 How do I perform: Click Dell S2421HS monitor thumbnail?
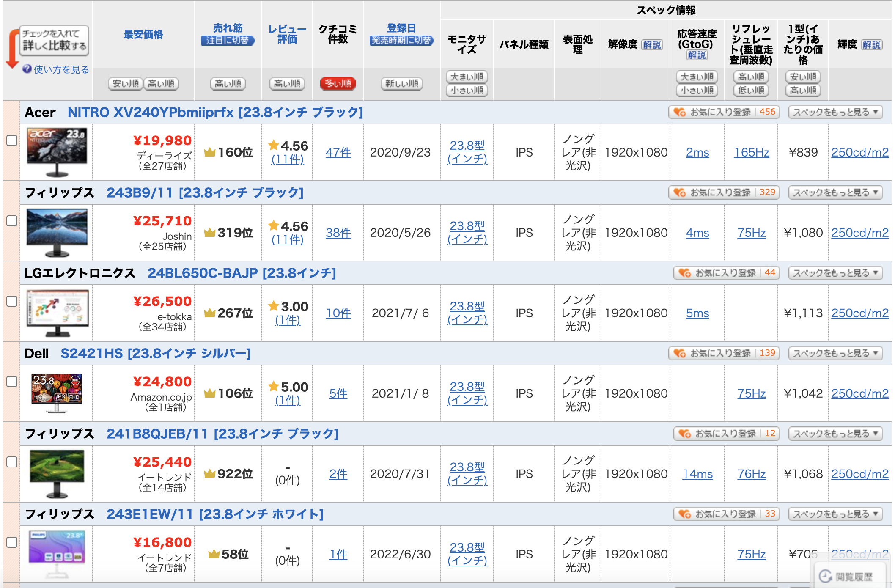(57, 393)
